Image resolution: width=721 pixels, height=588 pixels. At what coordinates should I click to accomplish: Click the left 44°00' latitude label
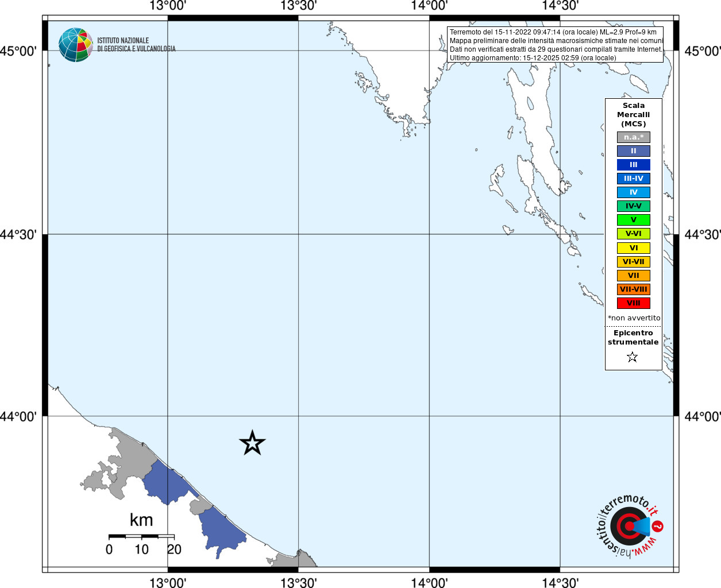(x=18, y=416)
